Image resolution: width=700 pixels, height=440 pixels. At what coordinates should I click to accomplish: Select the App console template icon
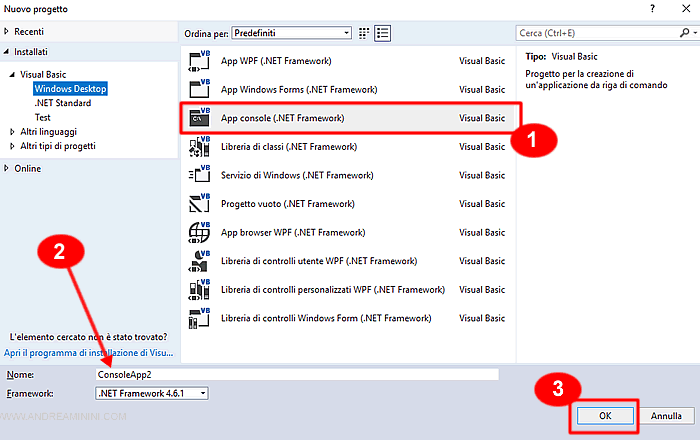196,118
